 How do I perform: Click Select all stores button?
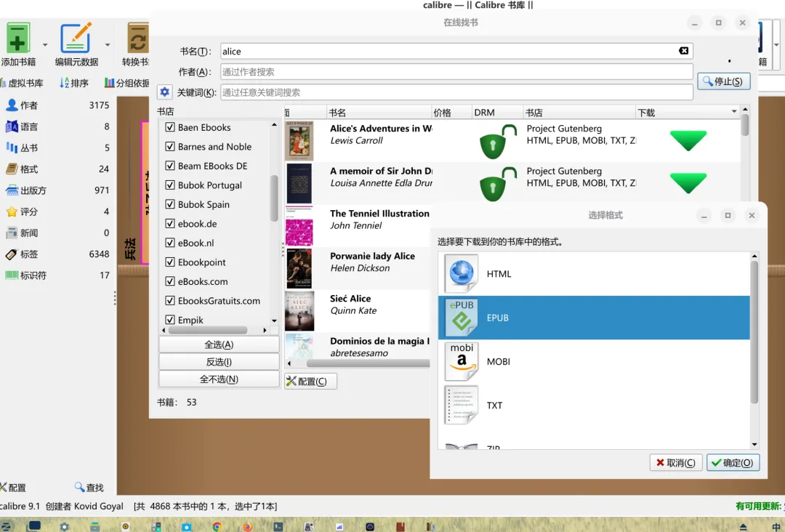click(219, 344)
